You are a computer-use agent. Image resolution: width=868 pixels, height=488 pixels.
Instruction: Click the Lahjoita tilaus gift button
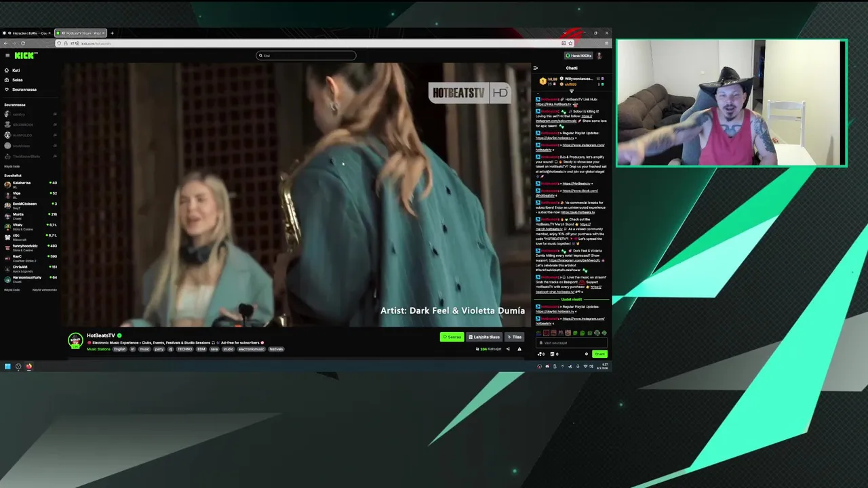[484, 337]
